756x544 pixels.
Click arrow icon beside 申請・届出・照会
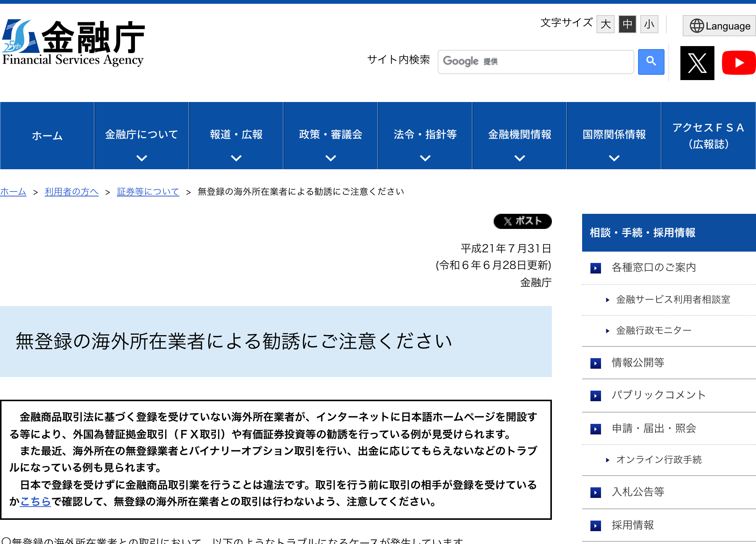coord(596,429)
